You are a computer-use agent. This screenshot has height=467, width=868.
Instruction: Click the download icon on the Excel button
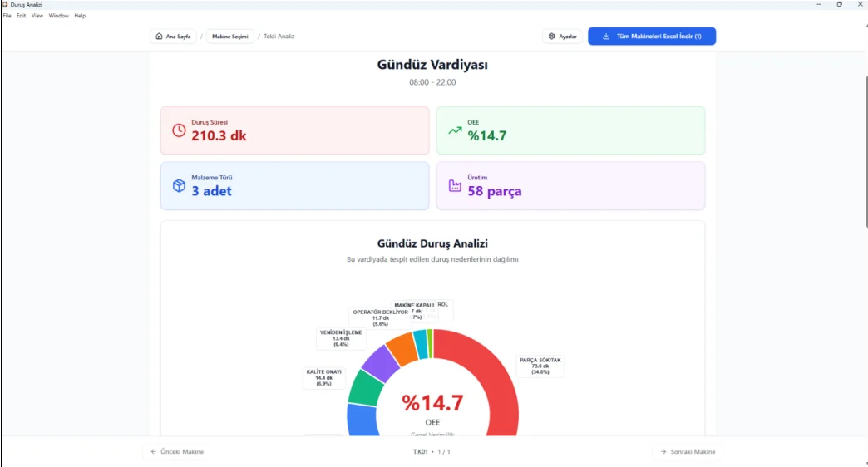pyautogui.click(x=606, y=37)
